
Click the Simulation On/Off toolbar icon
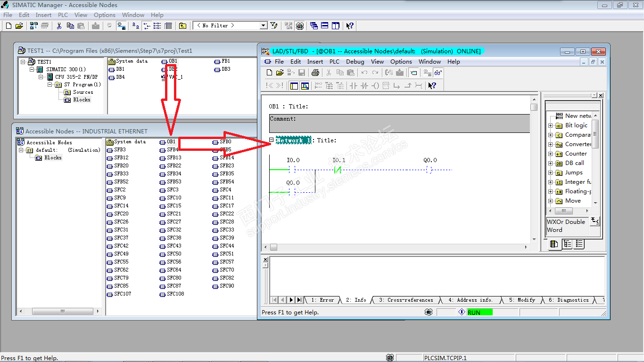click(x=300, y=26)
